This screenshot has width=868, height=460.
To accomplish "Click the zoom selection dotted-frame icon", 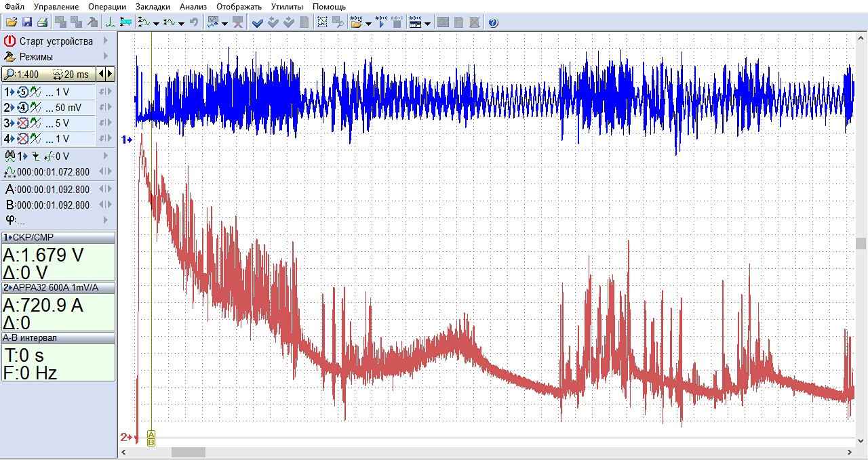I will pos(322,22).
